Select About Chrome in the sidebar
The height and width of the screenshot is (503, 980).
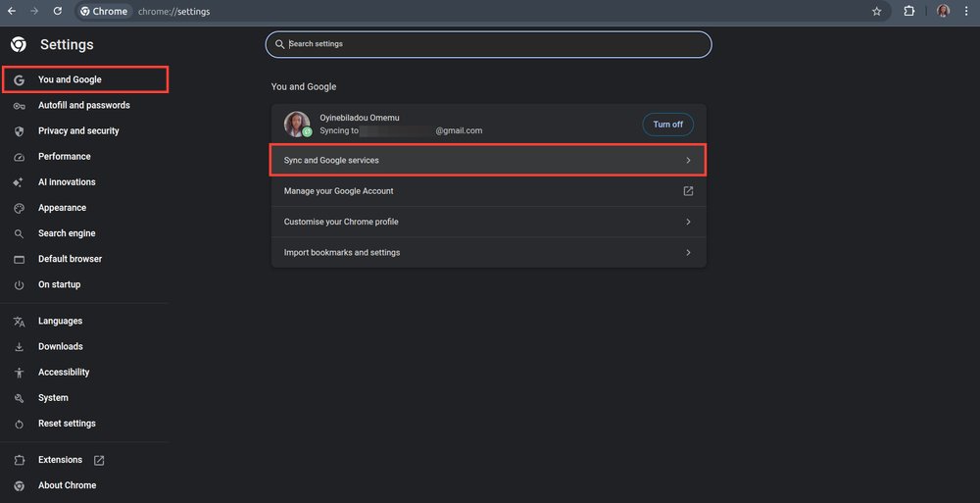(67, 485)
